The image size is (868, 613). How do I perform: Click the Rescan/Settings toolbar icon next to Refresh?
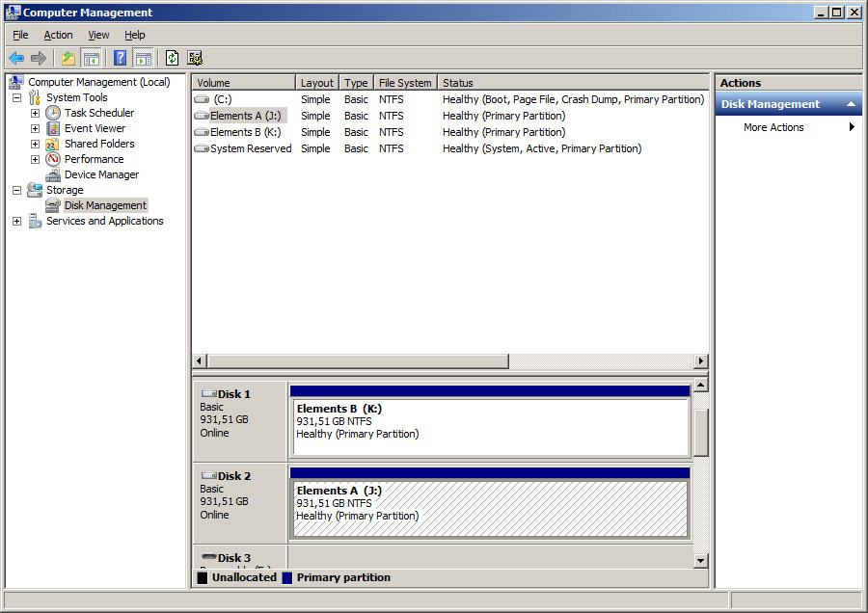pyautogui.click(x=195, y=58)
